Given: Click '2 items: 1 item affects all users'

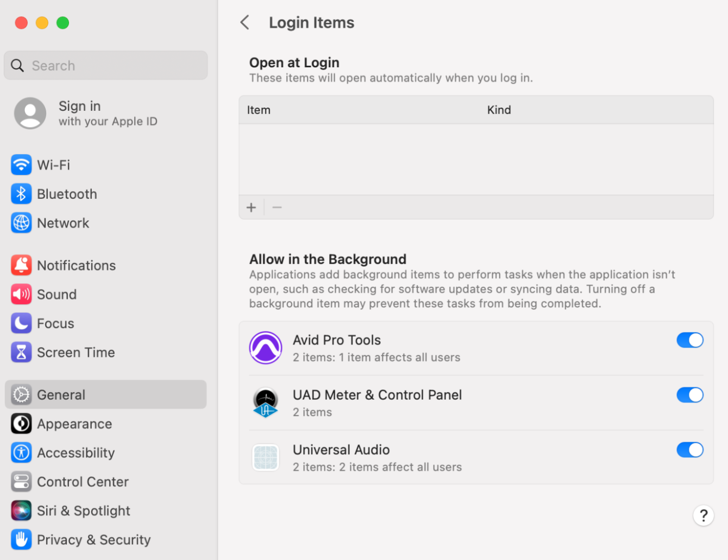Looking at the screenshot, I should pyautogui.click(x=376, y=357).
